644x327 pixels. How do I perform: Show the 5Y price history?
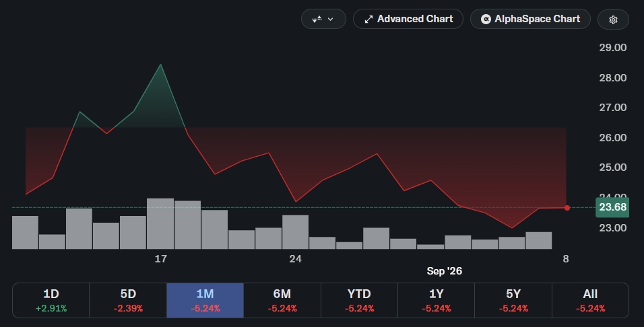click(513, 300)
